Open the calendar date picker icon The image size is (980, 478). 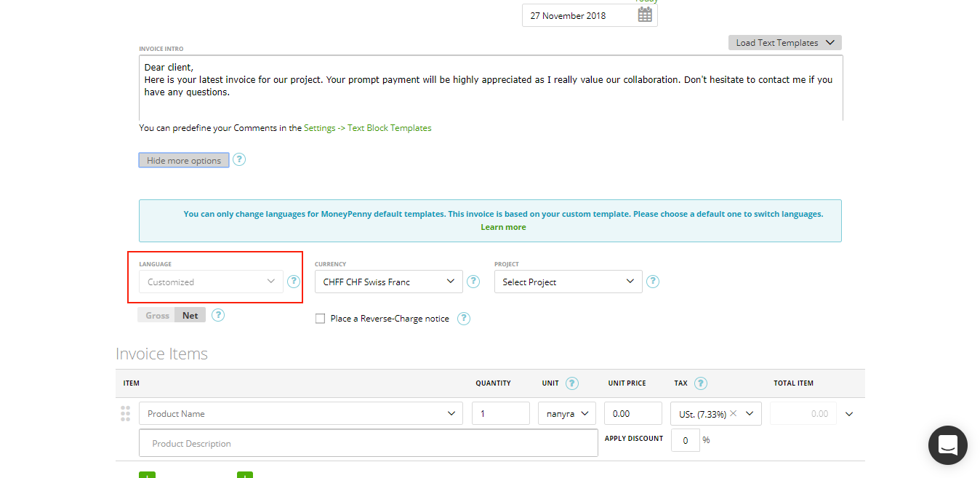pos(644,15)
